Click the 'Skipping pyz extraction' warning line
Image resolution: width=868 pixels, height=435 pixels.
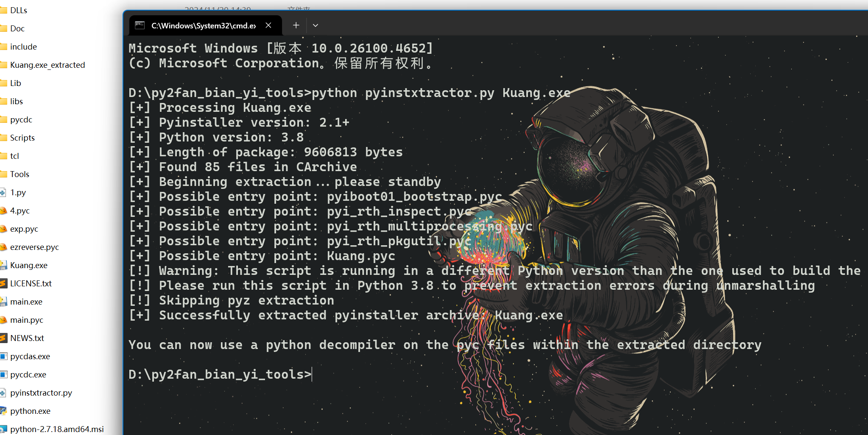tap(232, 300)
